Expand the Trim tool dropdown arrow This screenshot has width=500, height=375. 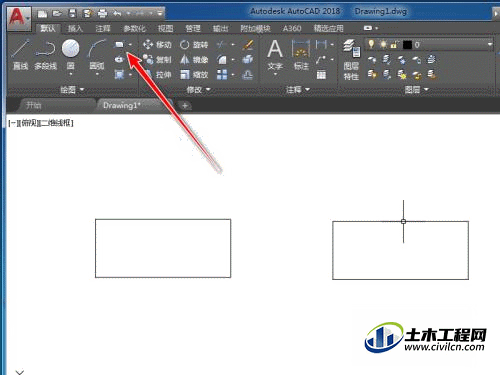click(233, 44)
